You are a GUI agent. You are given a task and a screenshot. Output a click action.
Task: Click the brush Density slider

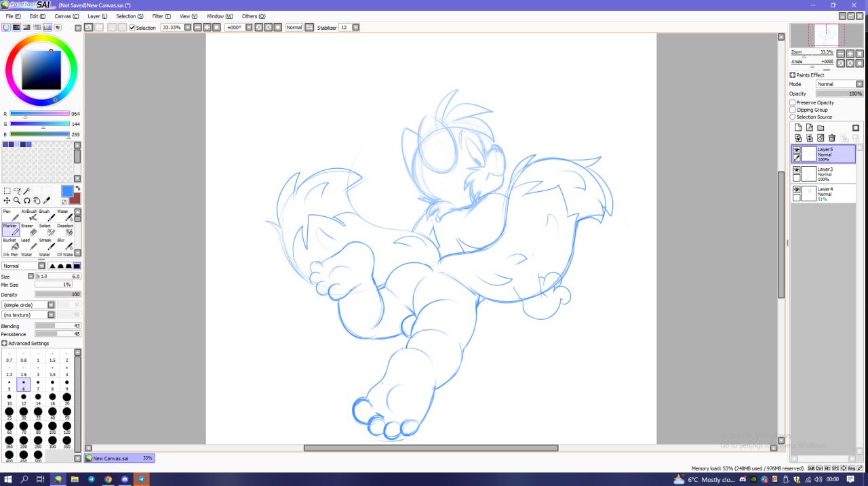58,295
